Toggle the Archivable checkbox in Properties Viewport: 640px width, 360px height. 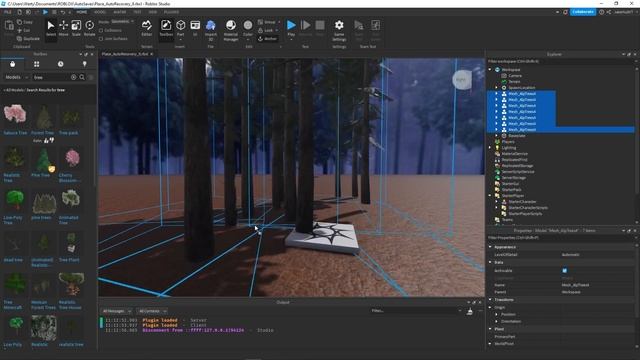click(564, 270)
